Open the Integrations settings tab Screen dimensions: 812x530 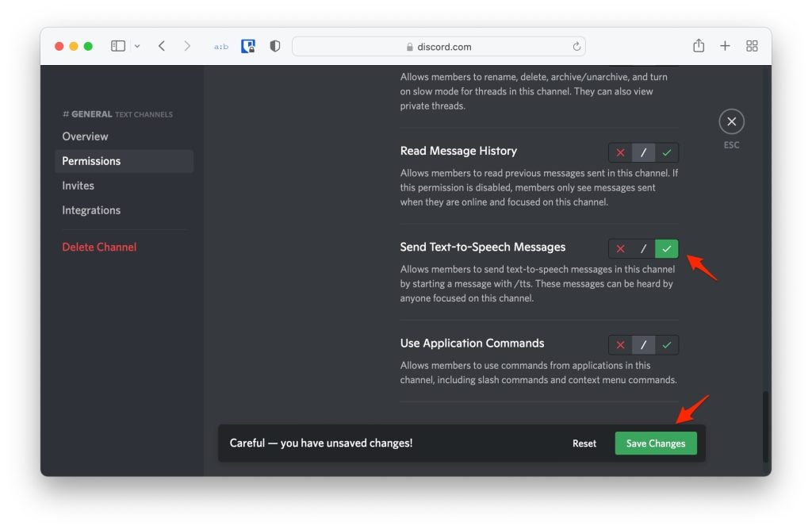(91, 210)
